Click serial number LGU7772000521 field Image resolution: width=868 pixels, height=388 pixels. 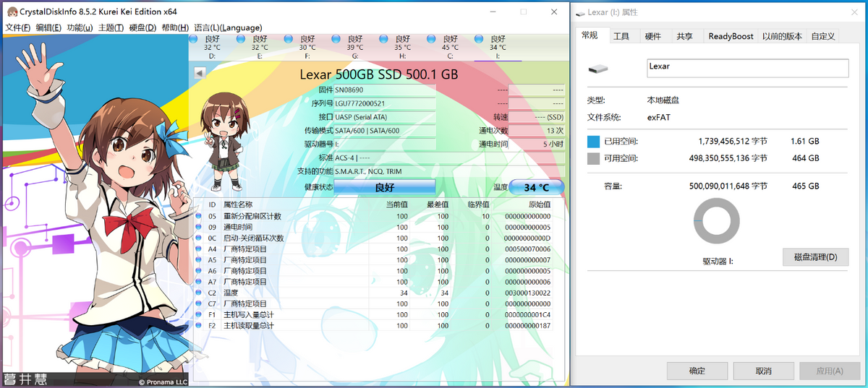(x=384, y=103)
